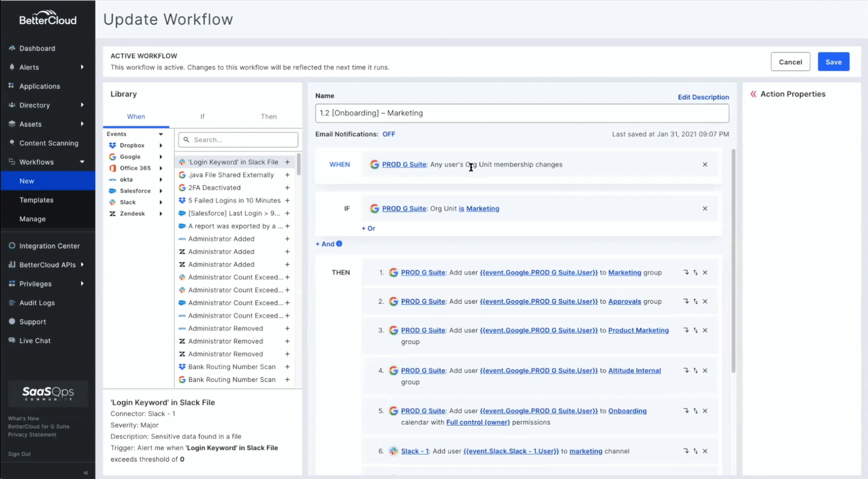Collapse the Workflows submenu
The image size is (868, 479).
(x=82, y=162)
